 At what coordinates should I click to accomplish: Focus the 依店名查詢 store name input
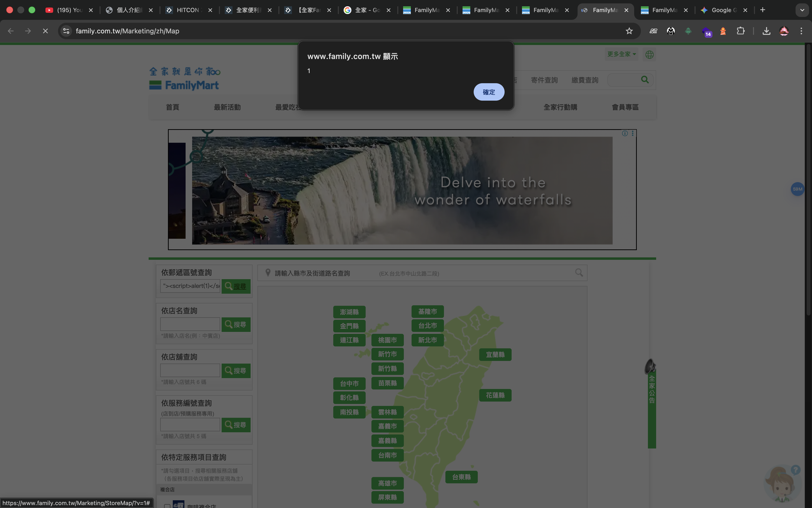coord(190,324)
